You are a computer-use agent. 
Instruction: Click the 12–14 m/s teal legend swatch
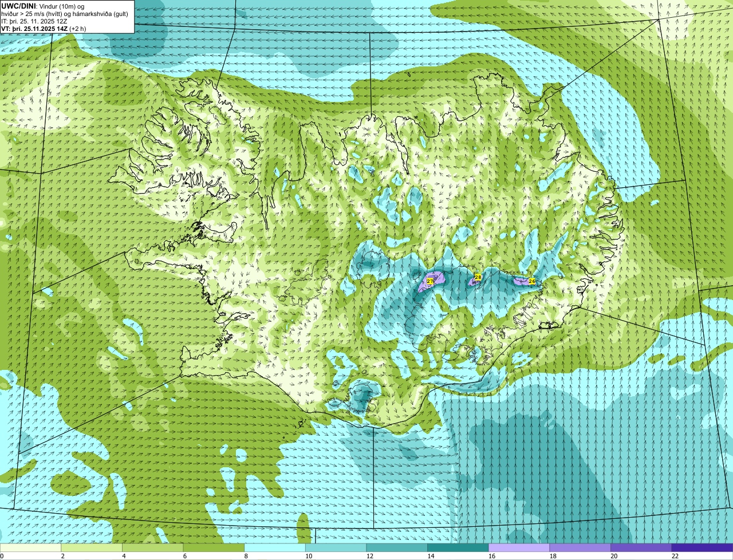pyautogui.click(x=397, y=547)
